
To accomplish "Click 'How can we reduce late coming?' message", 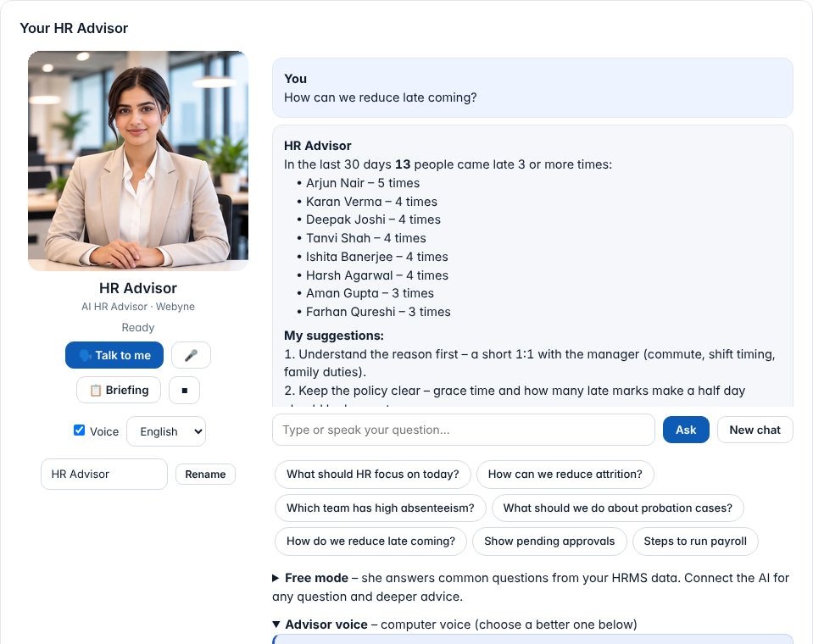I will tap(380, 97).
